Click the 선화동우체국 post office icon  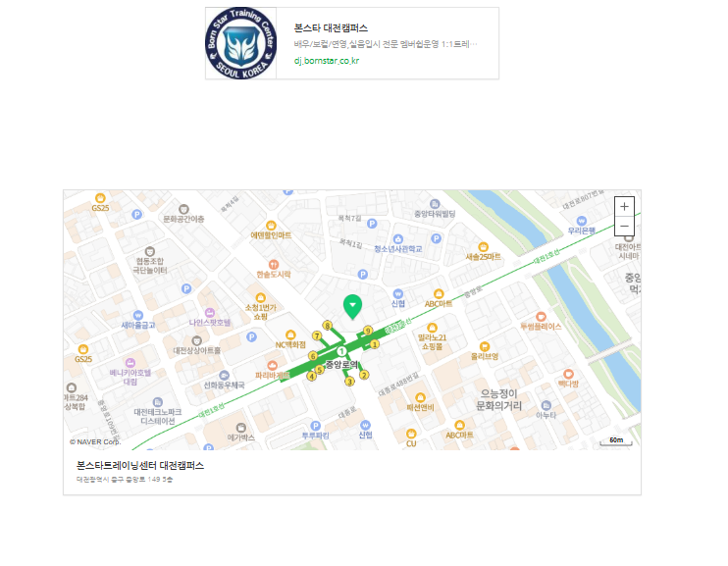(225, 375)
